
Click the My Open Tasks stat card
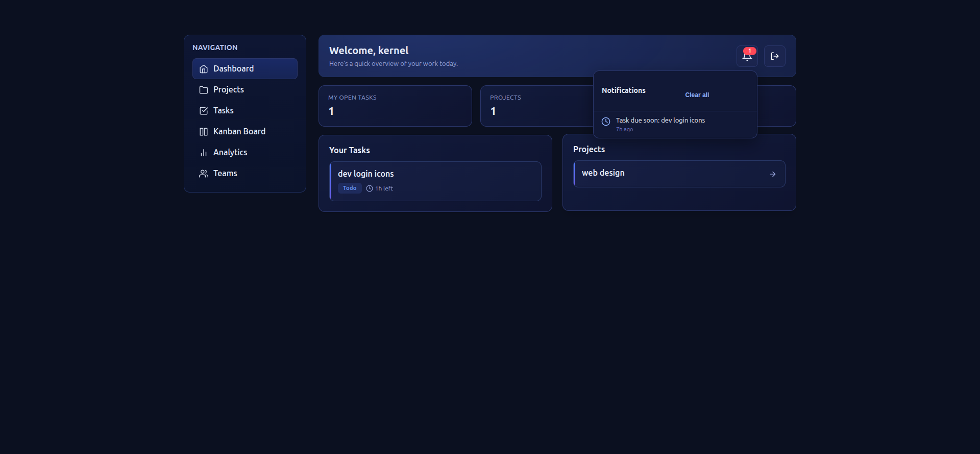[395, 106]
